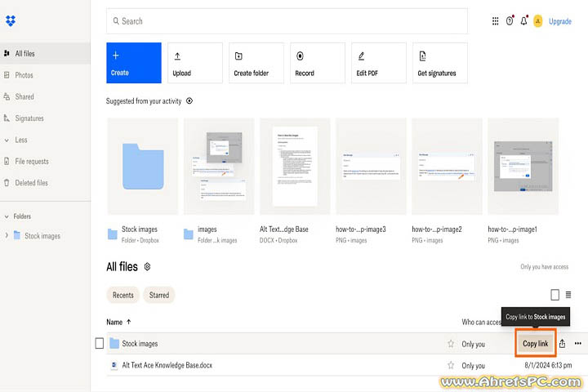This screenshot has width=588, height=392.
Task: Click 8/1/2024 6:13 pm modified date
Action: click(548, 365)
